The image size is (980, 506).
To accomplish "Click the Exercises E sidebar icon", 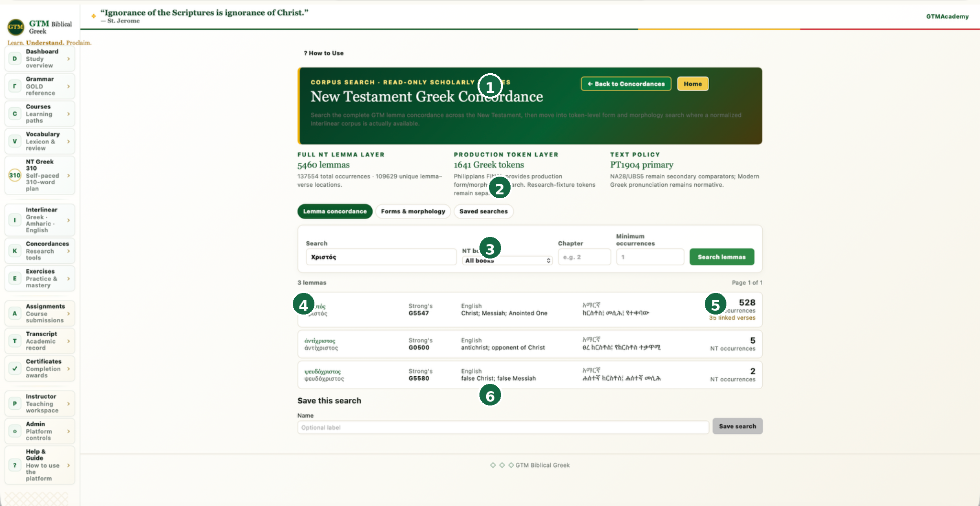I will coord(15,279).
